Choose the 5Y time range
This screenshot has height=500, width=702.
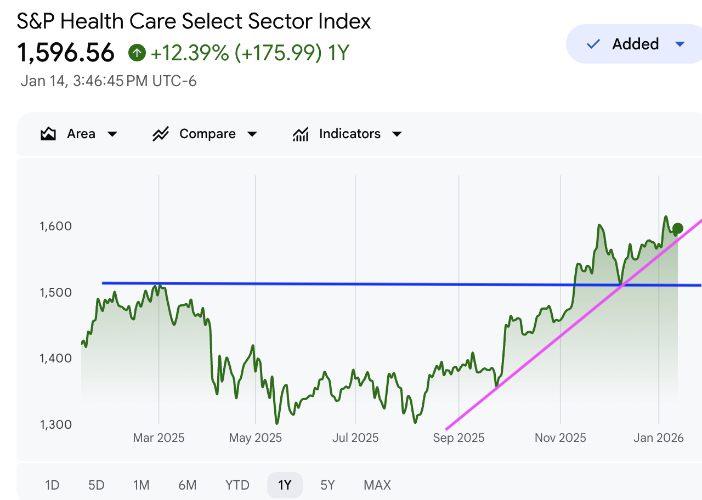[x=328, y=485]
